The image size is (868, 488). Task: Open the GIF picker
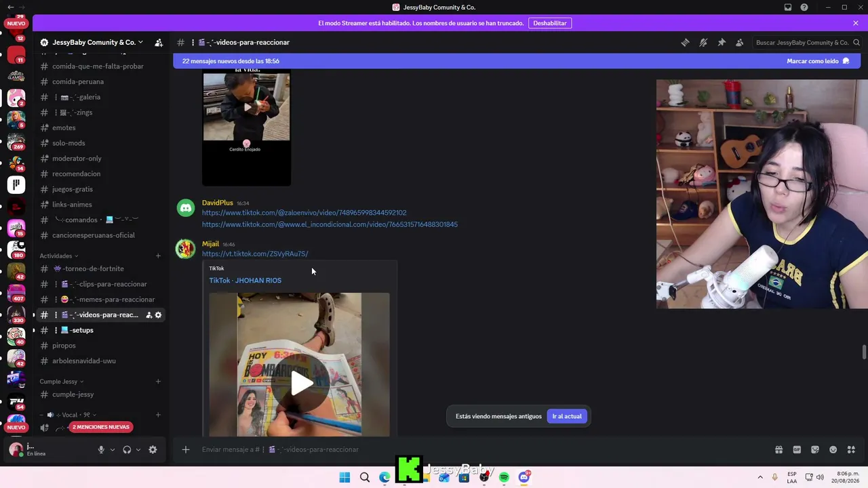[797, 449]
